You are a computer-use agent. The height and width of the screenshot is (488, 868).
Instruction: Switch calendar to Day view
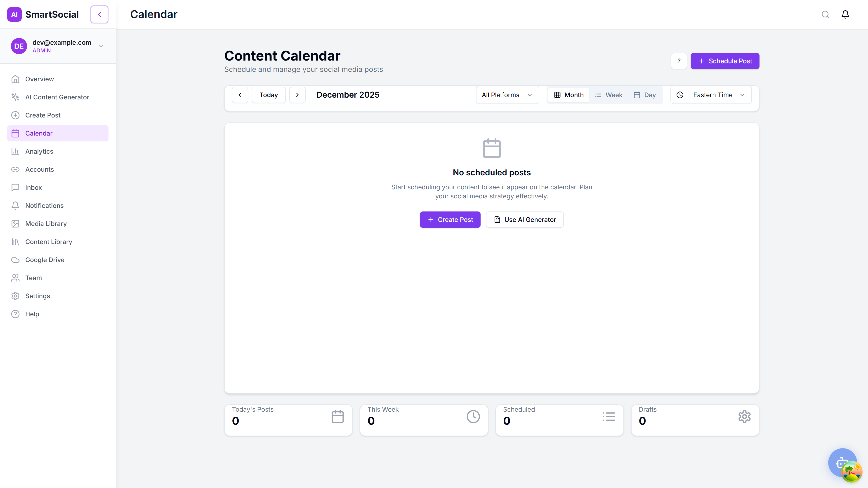645,95
